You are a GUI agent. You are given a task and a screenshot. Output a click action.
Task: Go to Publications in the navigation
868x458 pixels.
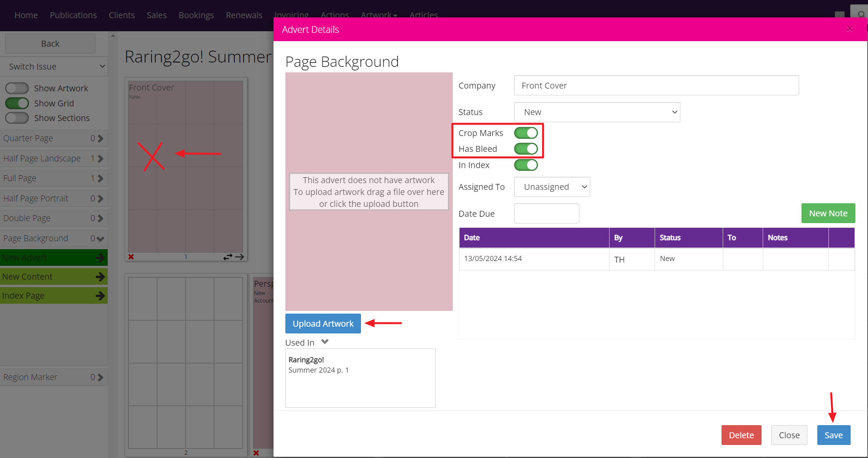[73, 15]
